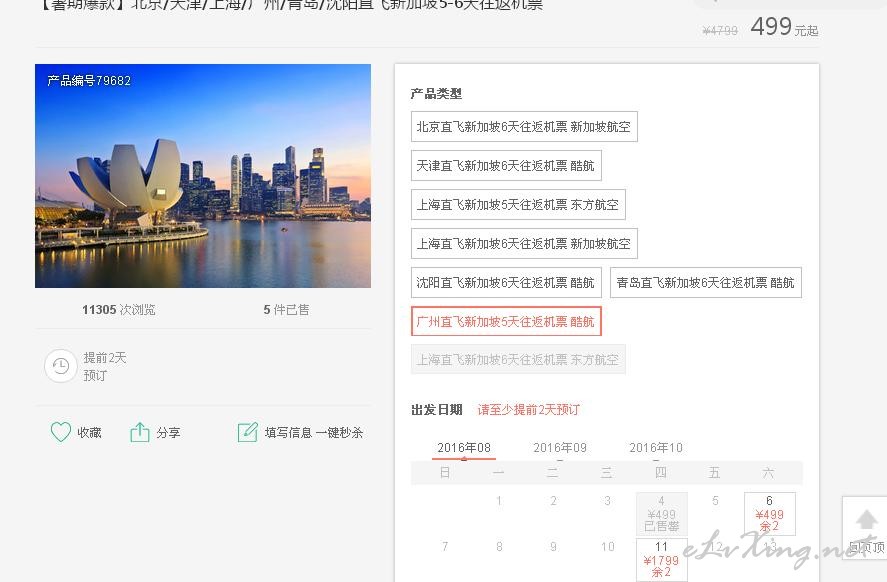Pick August 11 date with ¥1799
Viewport: 887px width, 582px height.
click(x=661, y=559)
